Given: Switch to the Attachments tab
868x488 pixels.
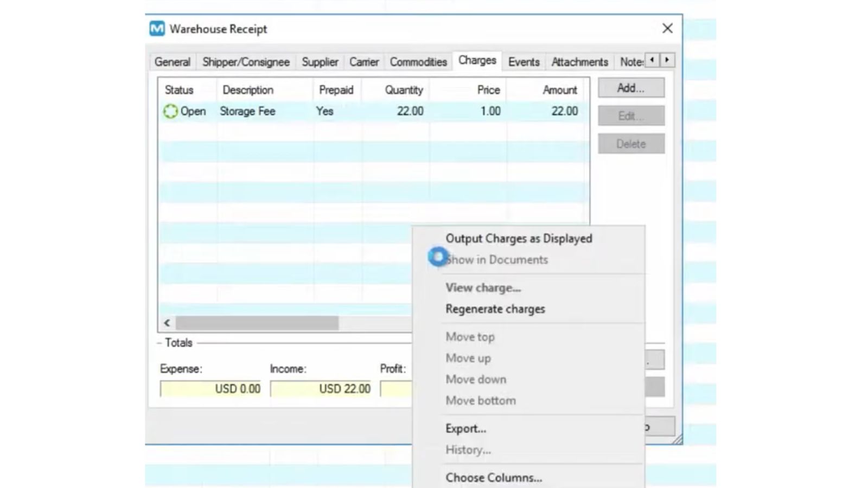Looking at the screenshot, I should (x=579, y=62).
